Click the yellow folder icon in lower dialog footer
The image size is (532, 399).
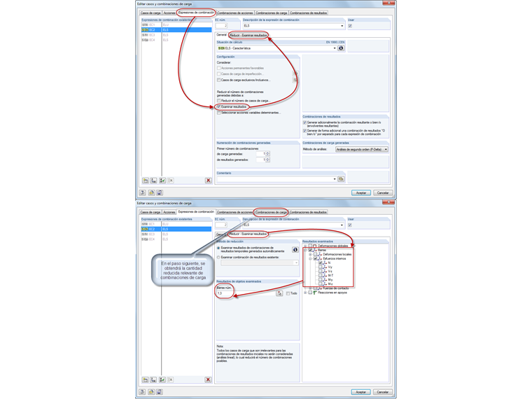[151, 392]
